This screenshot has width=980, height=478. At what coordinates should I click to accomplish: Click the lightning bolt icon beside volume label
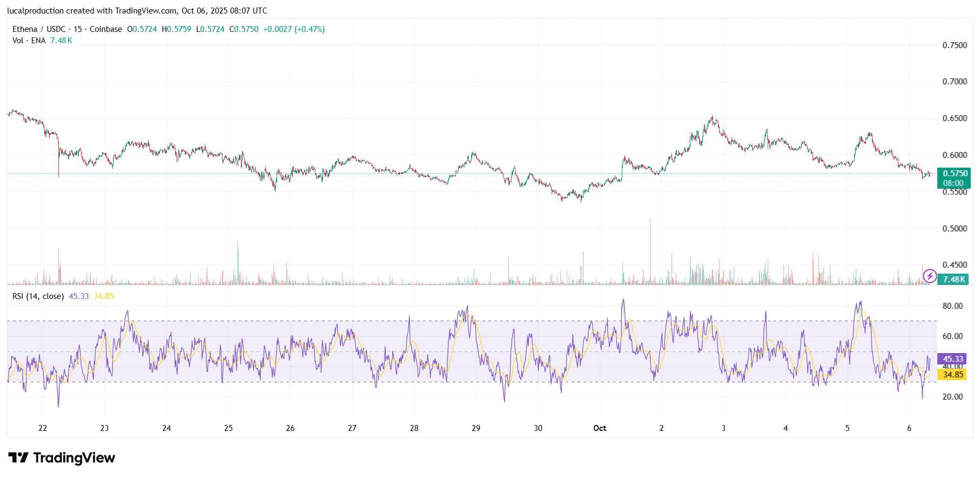click(x=929, y=276)
